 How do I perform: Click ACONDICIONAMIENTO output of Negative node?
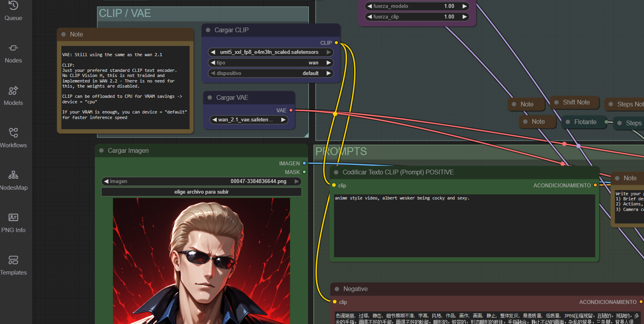(x=641, y=302)
